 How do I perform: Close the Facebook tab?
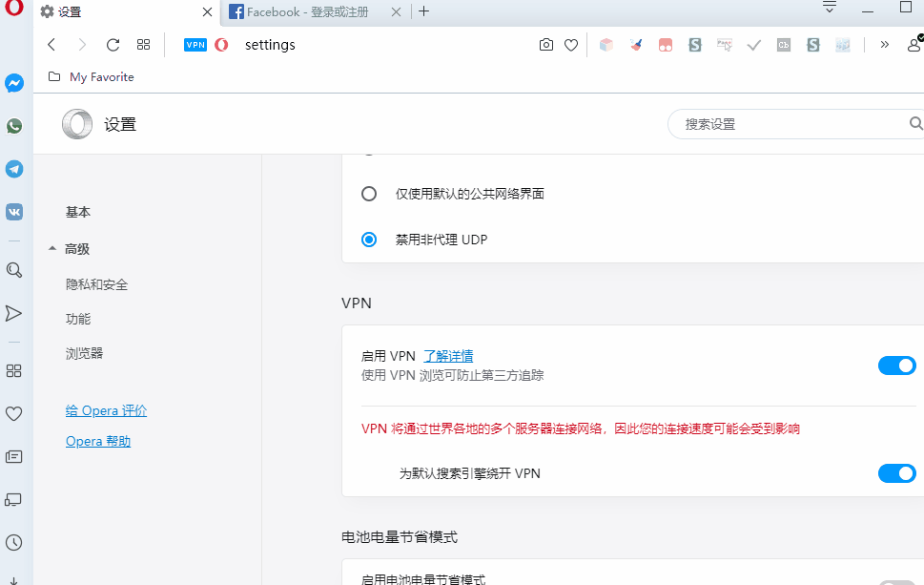[x=396, y=11]
